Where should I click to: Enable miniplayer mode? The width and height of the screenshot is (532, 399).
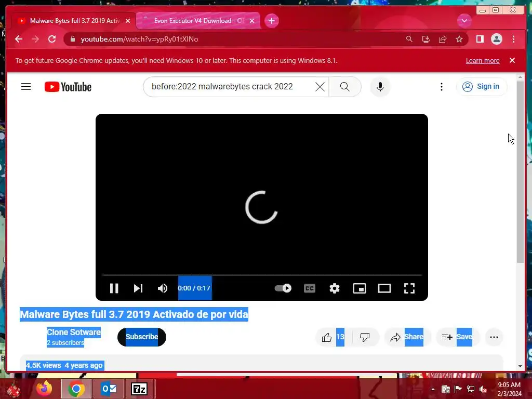pos(360,288)
